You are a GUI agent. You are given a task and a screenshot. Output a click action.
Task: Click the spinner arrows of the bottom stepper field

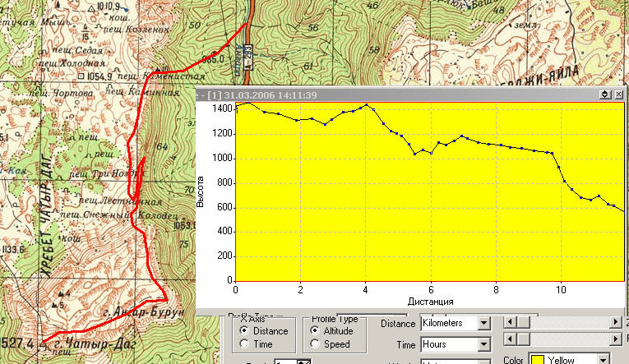coord(303,362)
